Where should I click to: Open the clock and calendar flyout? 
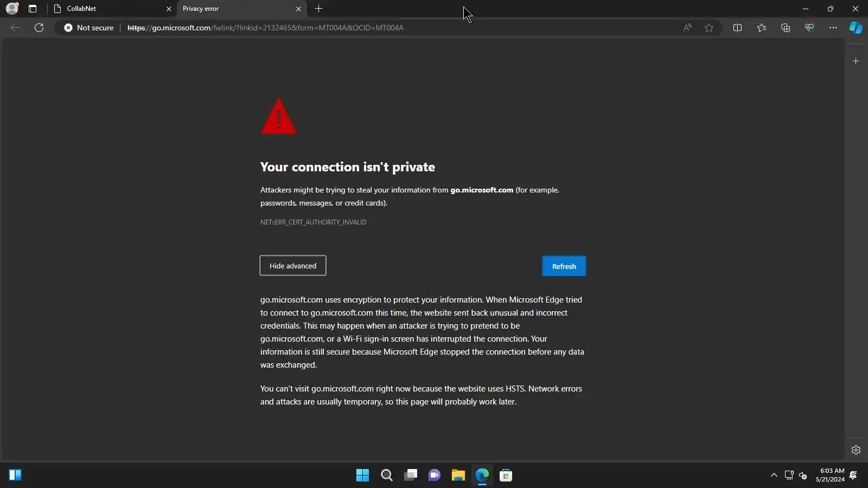(830, 475)
